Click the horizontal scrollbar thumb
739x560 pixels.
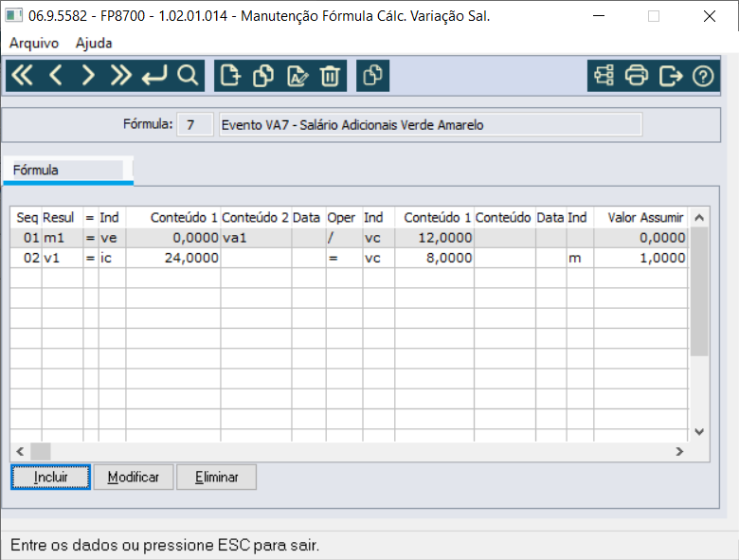[x=41, y=452]
